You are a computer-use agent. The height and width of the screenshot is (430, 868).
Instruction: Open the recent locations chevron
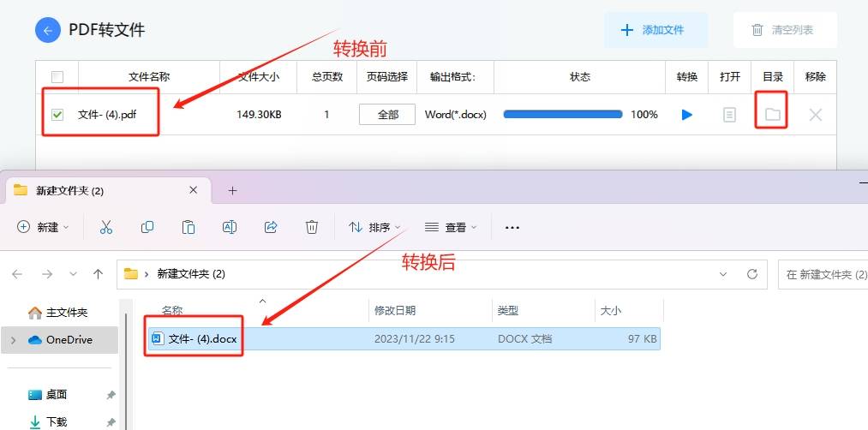click(73, 274)
